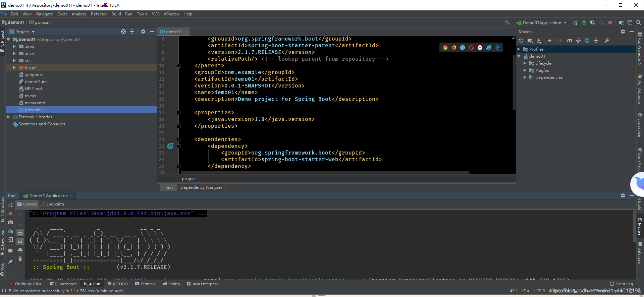Expand the .idea folder
The image size is (644, 297).
[14, 47]
